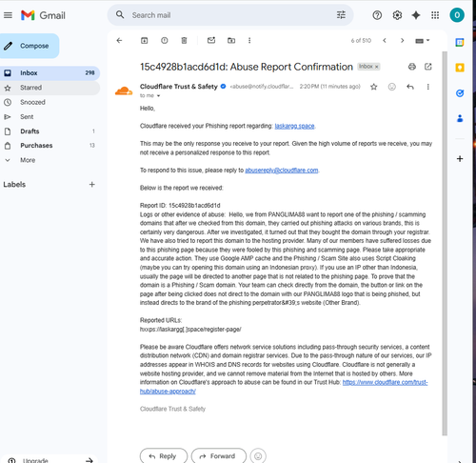Remove the Inbox label from the email
The width and height of the screenshot is (476, 463).
pos(377,67)
